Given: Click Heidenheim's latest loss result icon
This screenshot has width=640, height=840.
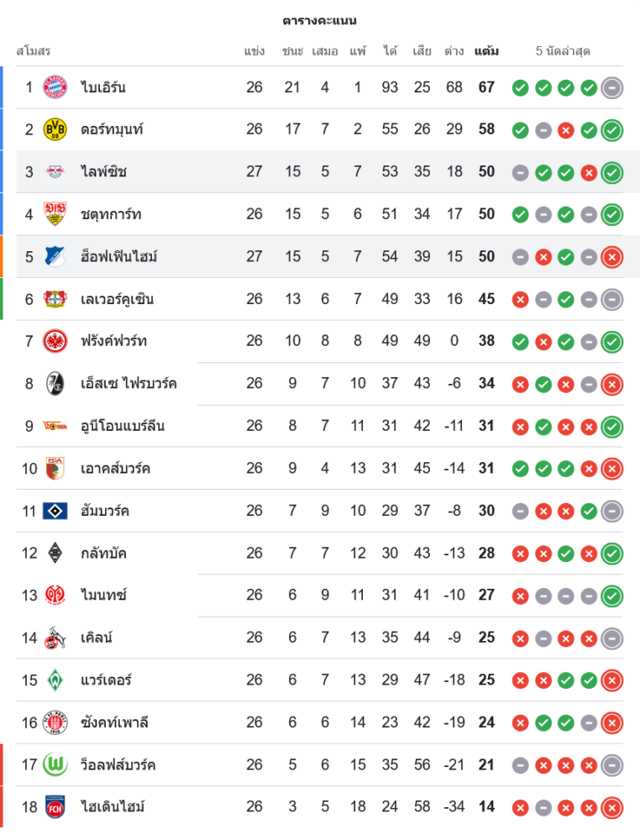Looking at the screenshot, I should [612, 807].
